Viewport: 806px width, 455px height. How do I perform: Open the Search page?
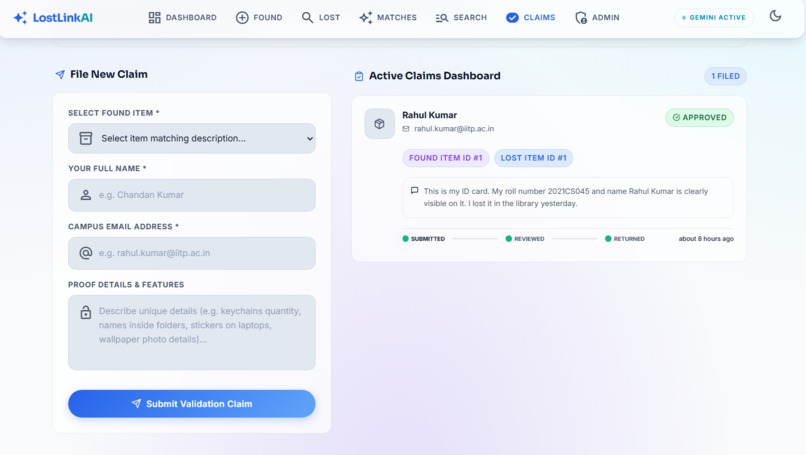[x=461, y=17]
